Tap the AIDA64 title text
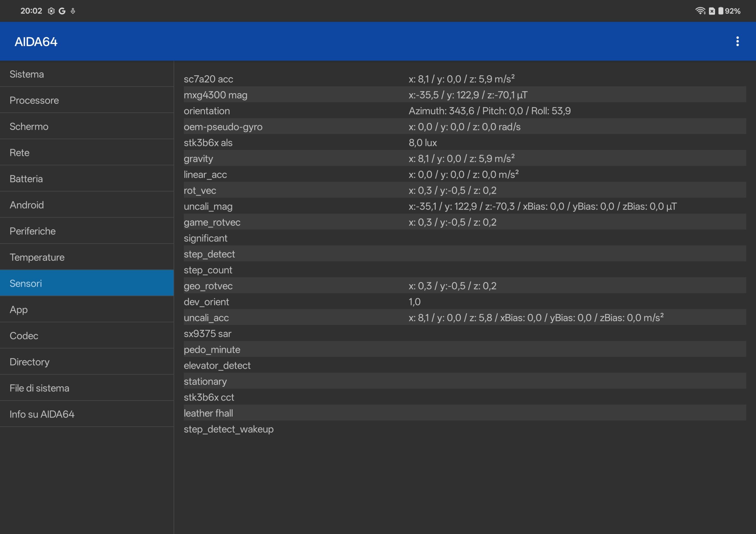This screenshot has width=756, height=534. [36, 42]
